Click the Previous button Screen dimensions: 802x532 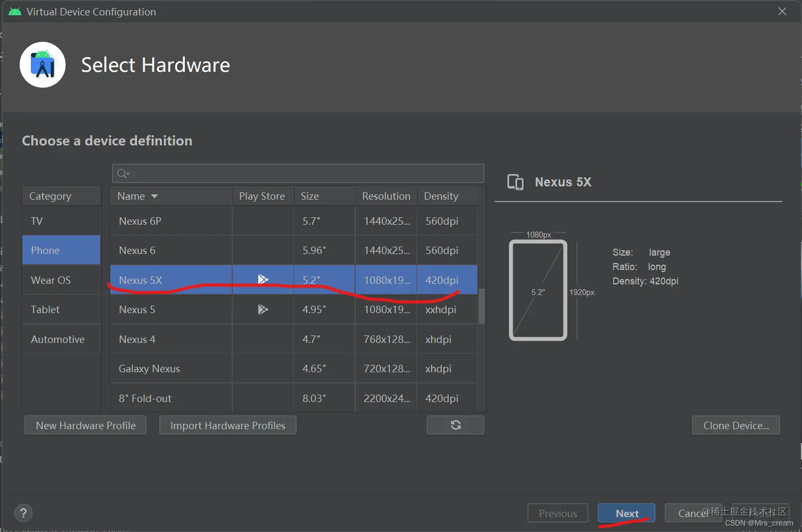click(x=558, y=513)
